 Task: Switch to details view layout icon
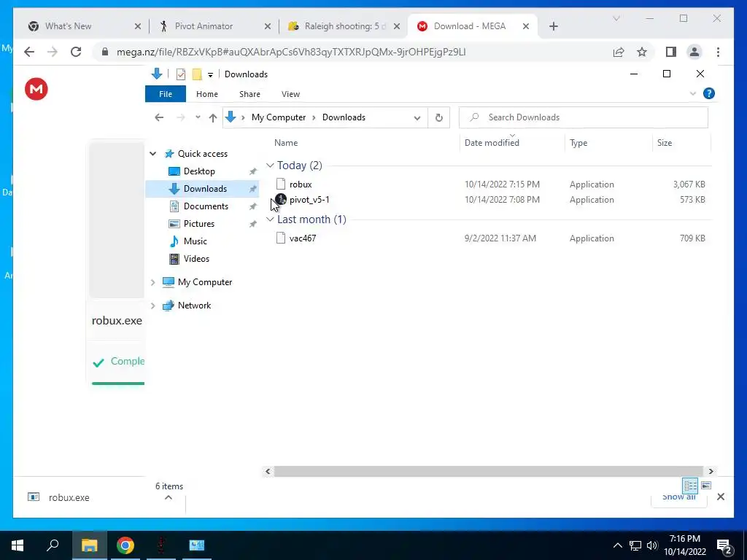pos(690,486)
